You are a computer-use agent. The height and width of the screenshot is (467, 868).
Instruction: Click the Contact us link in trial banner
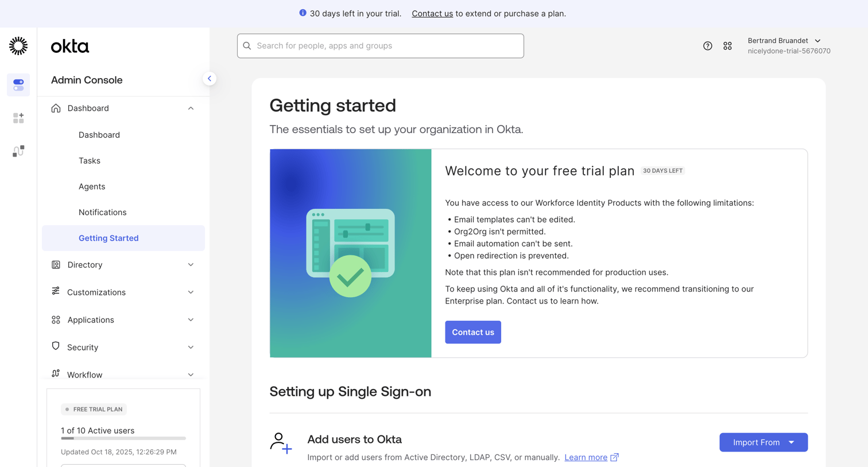[432, 13]
